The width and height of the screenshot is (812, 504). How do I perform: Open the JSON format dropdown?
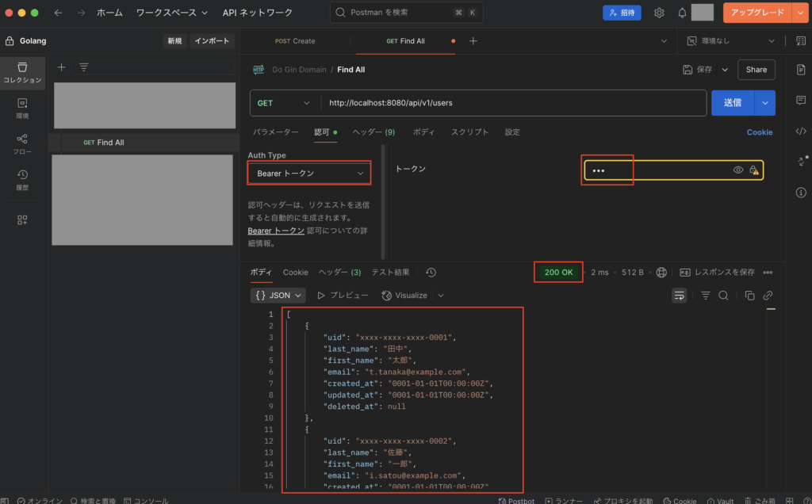point(278,295)
